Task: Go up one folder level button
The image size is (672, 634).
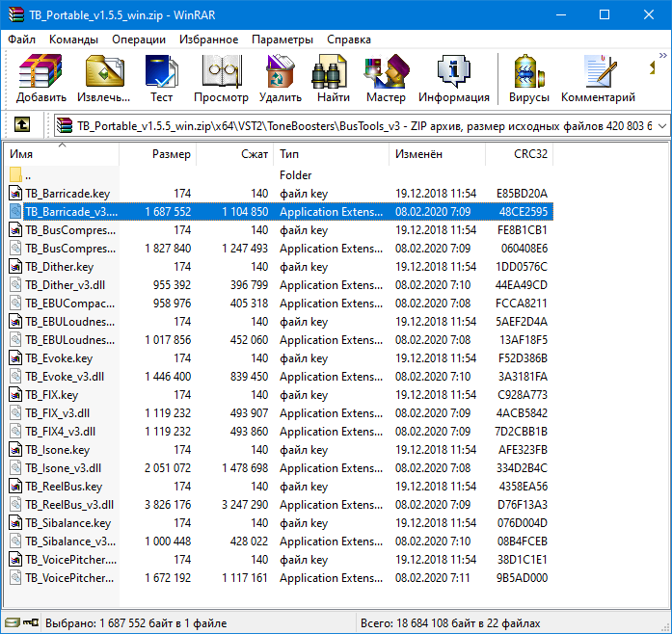Action: pos(22,124)
